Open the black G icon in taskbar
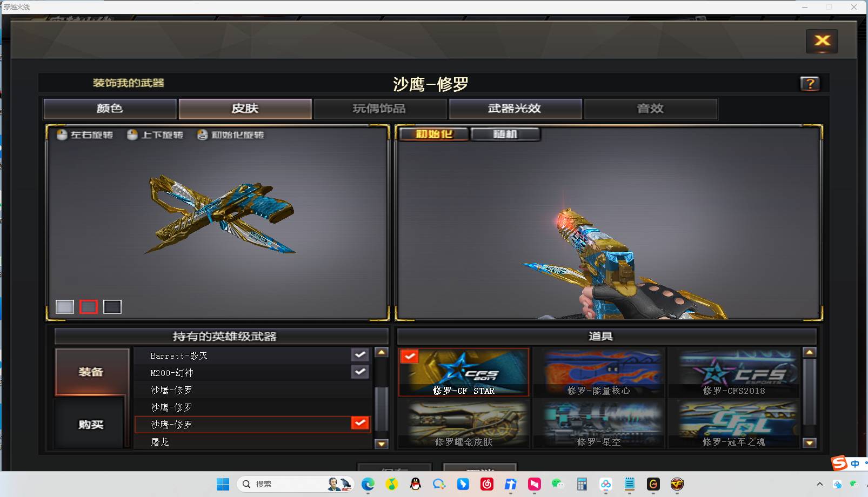The image size is (868, 497). coord(653,484)
